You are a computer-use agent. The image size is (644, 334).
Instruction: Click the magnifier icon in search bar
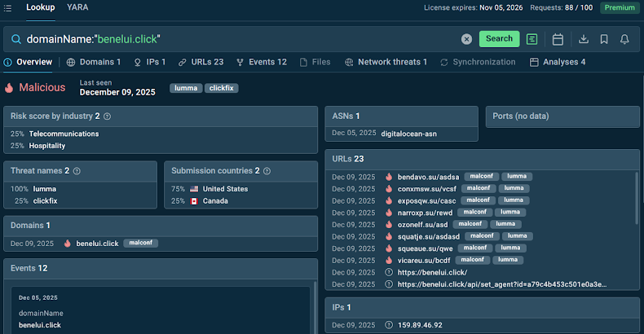16,39
